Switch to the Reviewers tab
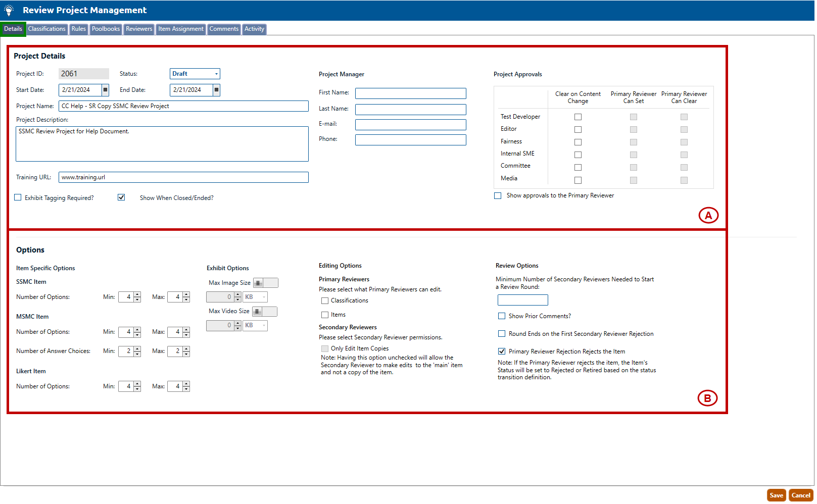Viewport: 817px width, 504px height. (139, 29)
